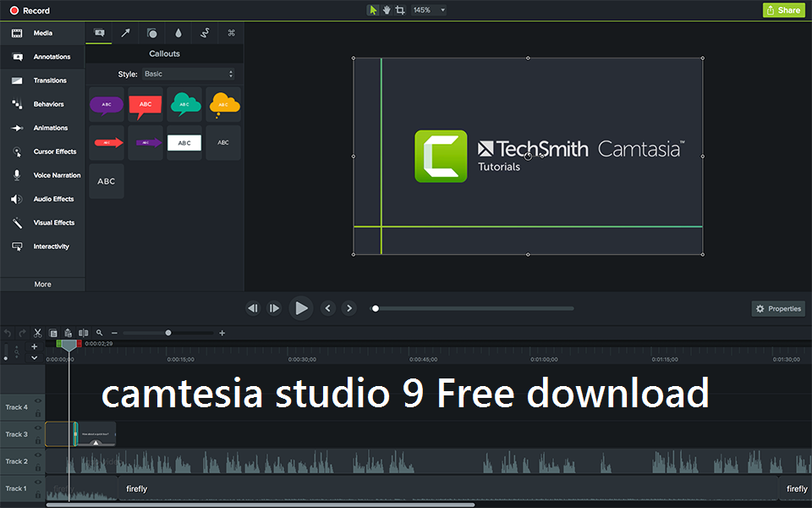Click the More button in the sidebar
Viewport: 812px width, 508px height.
tap(42, 284)
